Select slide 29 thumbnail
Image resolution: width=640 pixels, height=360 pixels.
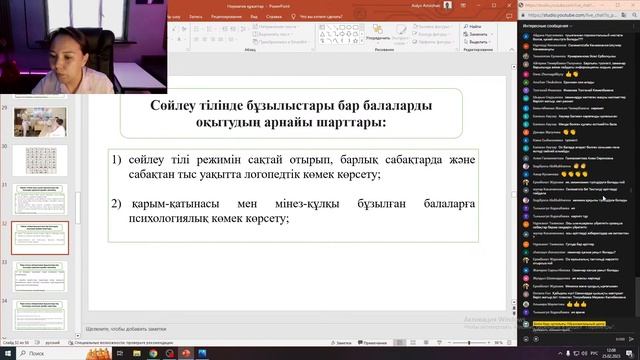[x=40, y=122]
